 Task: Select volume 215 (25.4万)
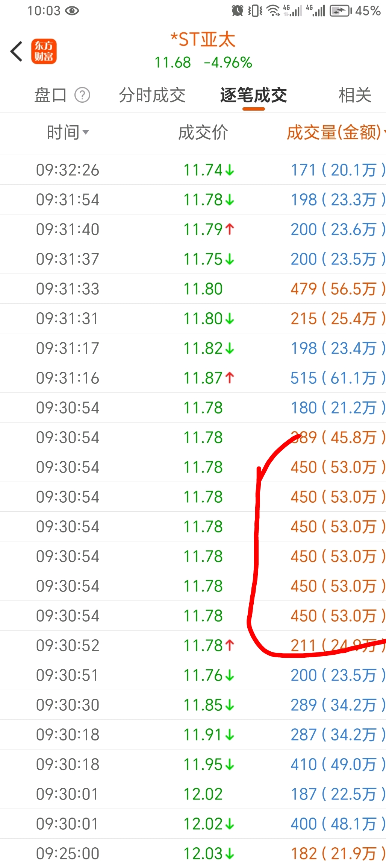[x=338, y=319]
